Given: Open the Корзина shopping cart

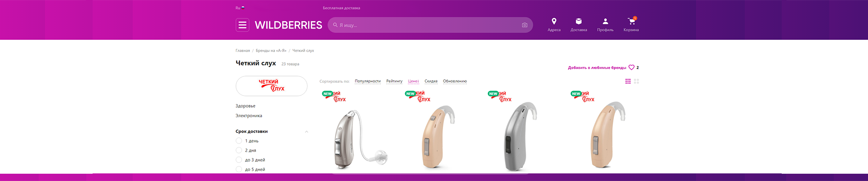Looking at the screenshot, I should click(632, 21).
